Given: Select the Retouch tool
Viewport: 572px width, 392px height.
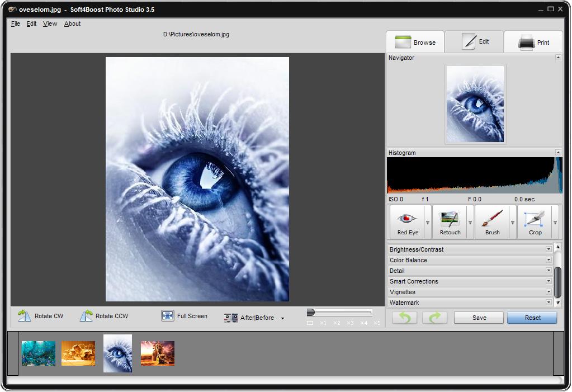Looking at the screenshot, I should (450, 222).
